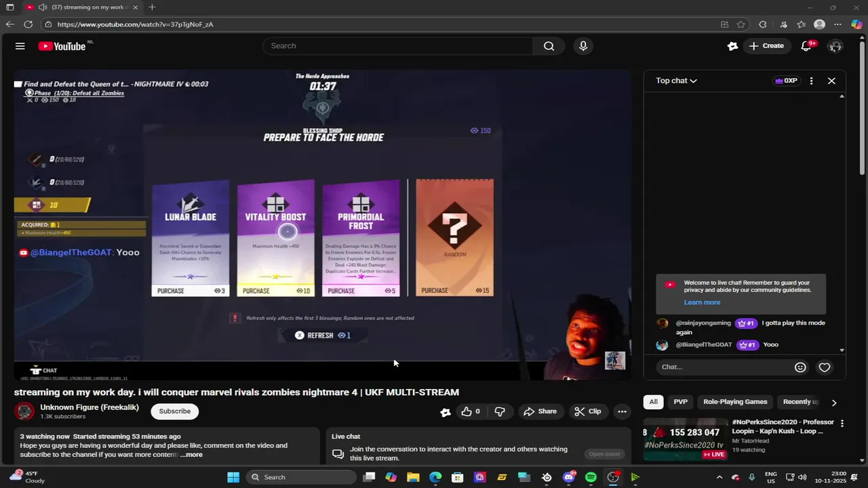Click Learn more in chat welcome

[702, 302]
